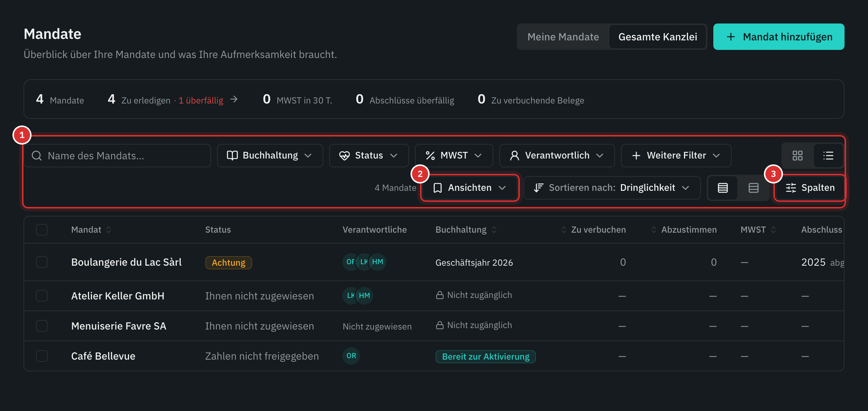This screenshot has height=411, width=868.
Task: Switch to Gesamte Kanzlei tab
Action: (x=658, y=37)
